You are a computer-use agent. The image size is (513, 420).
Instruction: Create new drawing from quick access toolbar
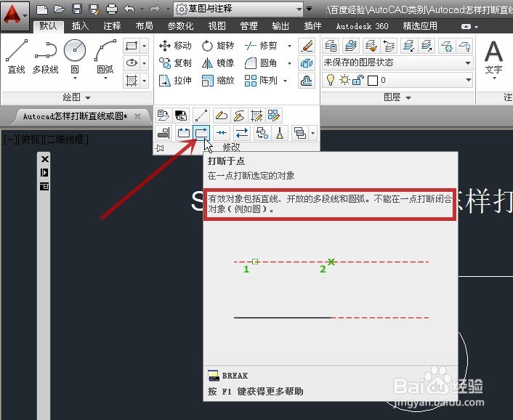[x=42, y=9]
